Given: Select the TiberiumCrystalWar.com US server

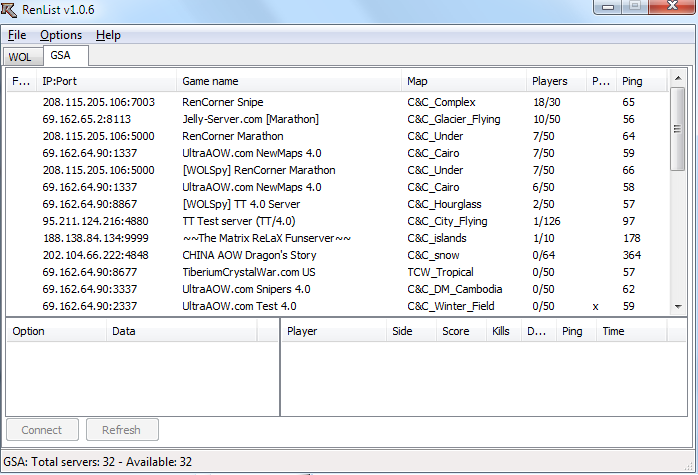Looking at the screenshot, I should coord(249,272).
